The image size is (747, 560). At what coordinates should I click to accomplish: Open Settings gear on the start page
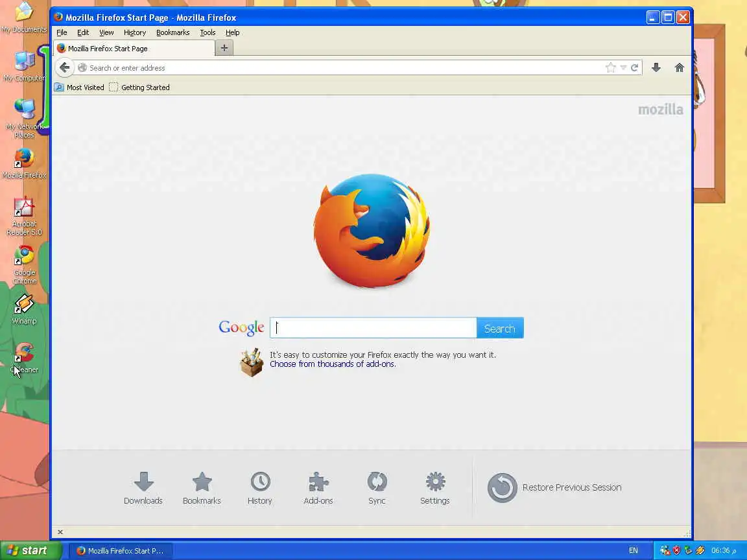click(435, 488)
